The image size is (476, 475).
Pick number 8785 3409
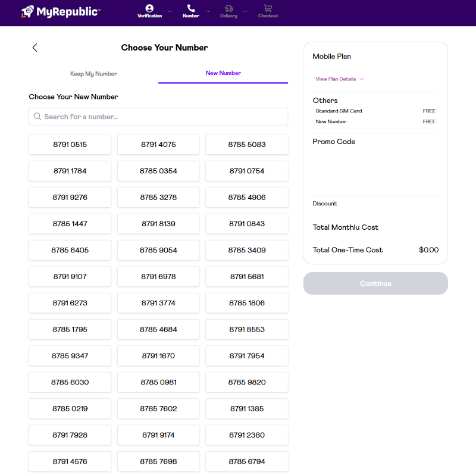tap(247, 250)
